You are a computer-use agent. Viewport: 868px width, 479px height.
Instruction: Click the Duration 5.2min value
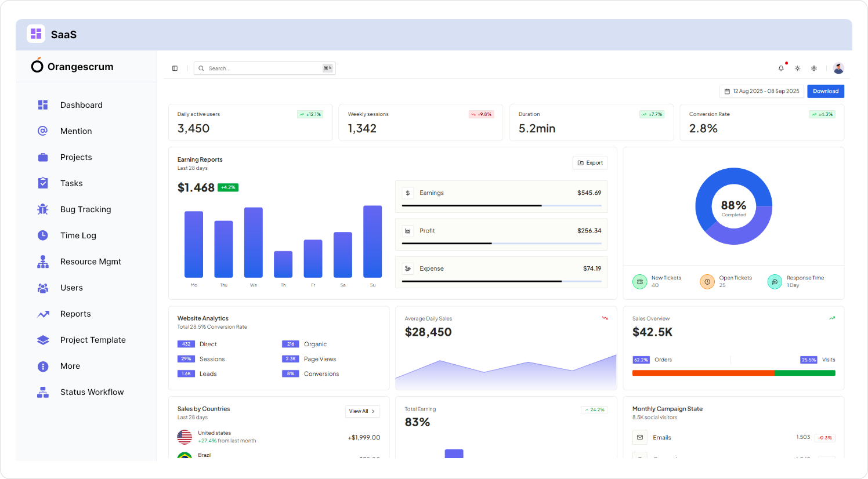tap(537, 128)
